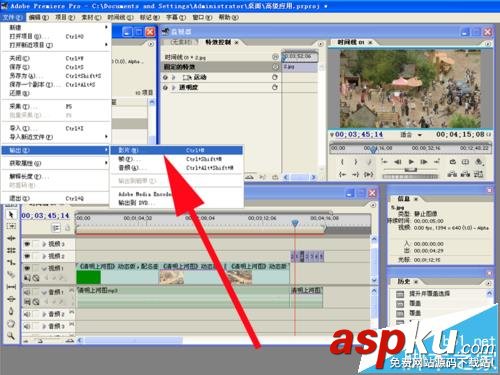Expand the 音频3 track
500x375 pixels.
[44, 326]
